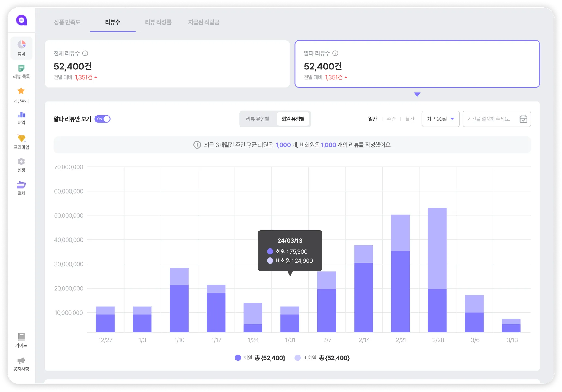The height and width of the screenshot is (392, 562).
Task: Expand the 최근 90일 dropdown
Action: pyautogui.click(x=440, y=119)
